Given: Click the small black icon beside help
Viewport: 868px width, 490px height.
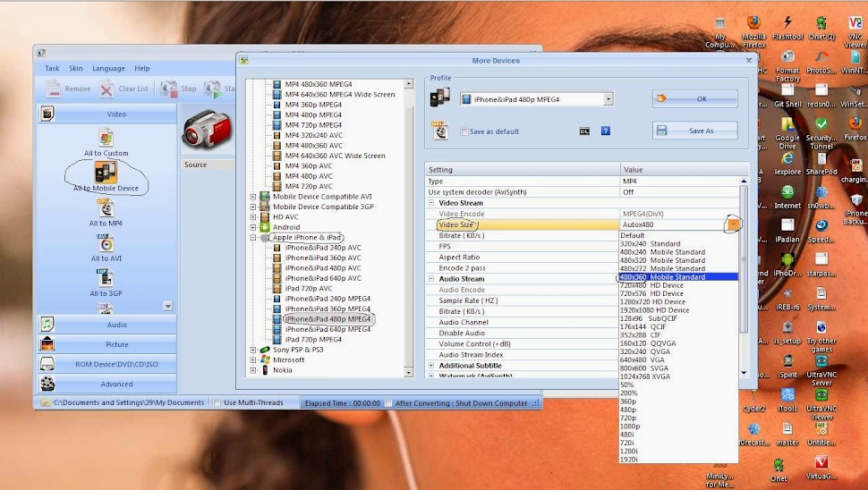Looking at the screenshot, I should [584, 131].
